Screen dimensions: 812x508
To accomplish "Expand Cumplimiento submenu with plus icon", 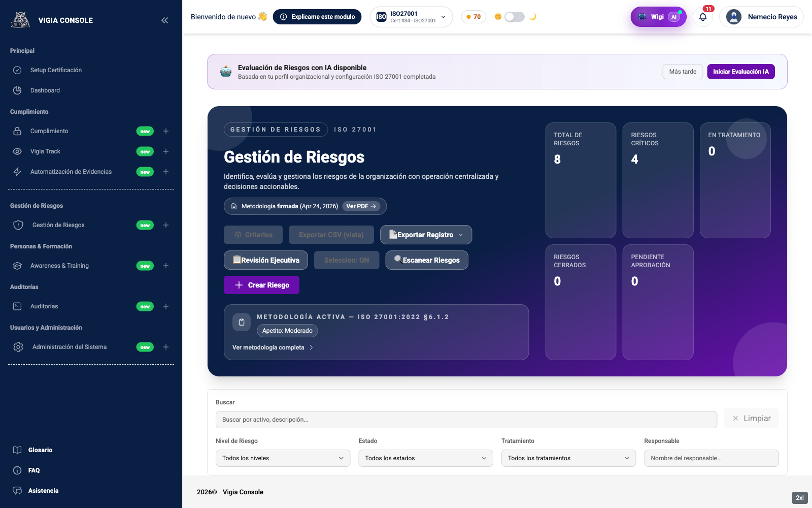I will [x=165, y=131].
